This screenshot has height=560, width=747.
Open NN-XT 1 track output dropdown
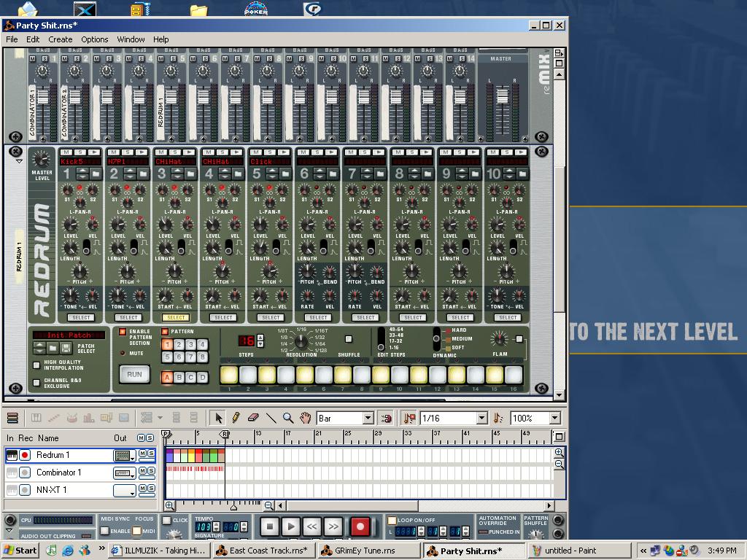[x=125, y=491]
